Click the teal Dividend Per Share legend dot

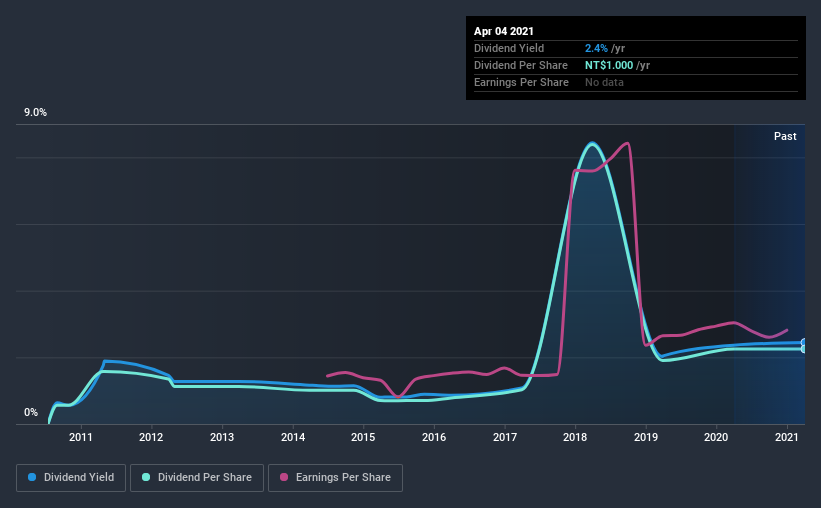point(146,477)
